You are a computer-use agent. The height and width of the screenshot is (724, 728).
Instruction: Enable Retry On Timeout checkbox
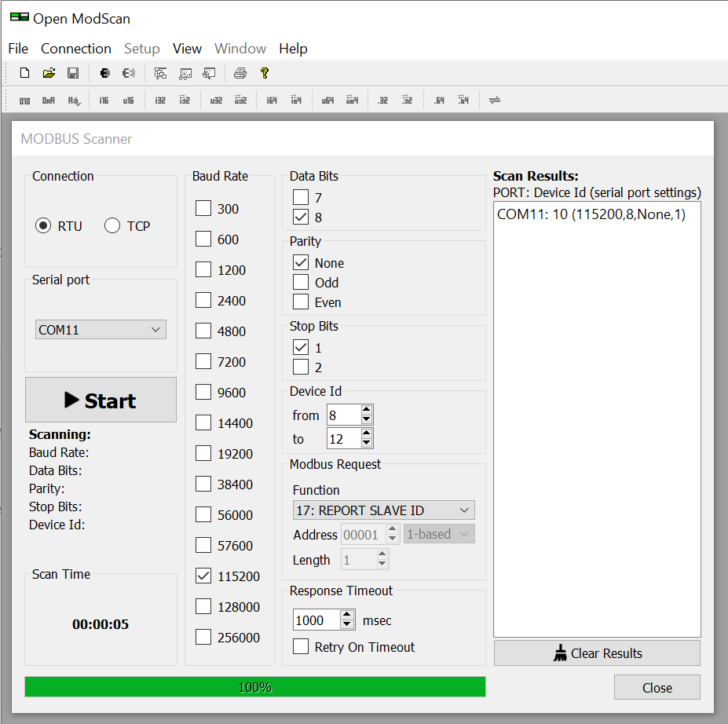301,646
